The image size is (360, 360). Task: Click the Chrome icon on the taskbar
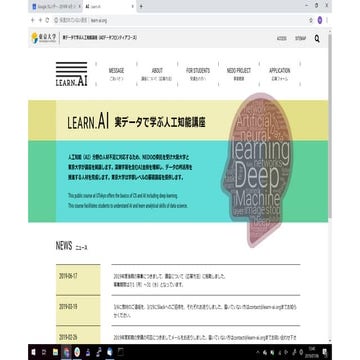[66, 352]
